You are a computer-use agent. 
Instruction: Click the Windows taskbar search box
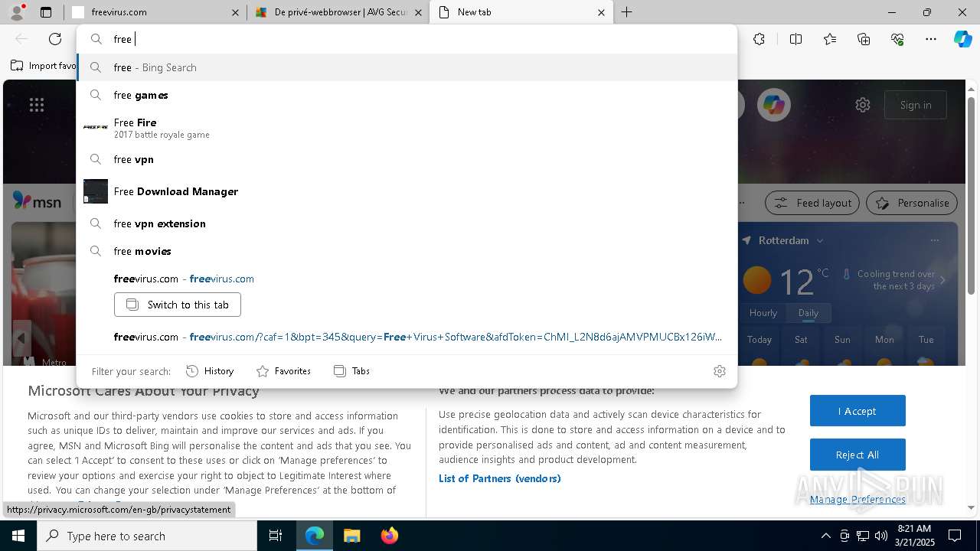[147, 536]
